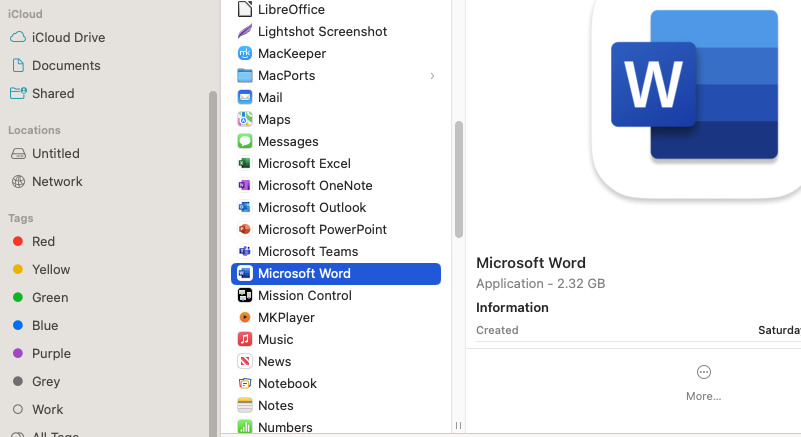
Task: Click the Mail app icon
Action: 245,97
